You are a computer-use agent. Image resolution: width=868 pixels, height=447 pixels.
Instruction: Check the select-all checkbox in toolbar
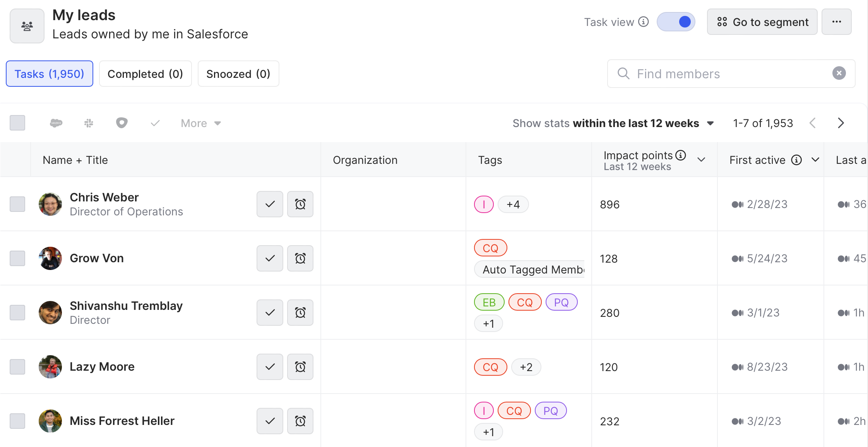pos(17,123)
